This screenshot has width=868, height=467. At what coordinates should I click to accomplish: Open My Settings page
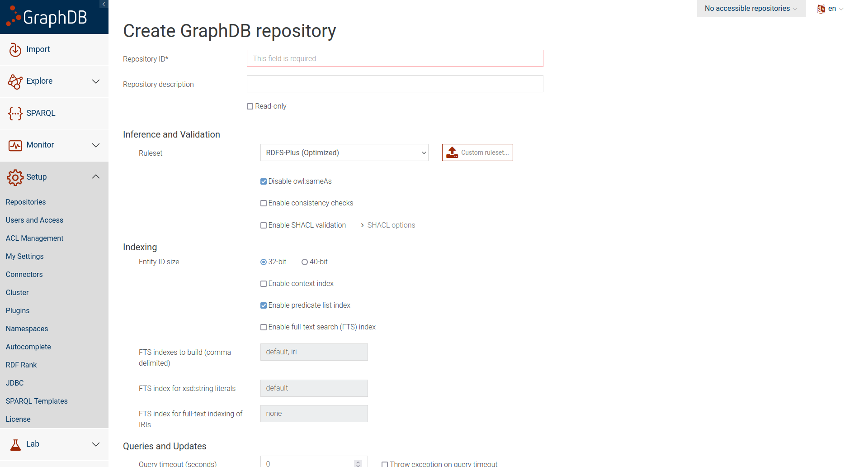25,257
